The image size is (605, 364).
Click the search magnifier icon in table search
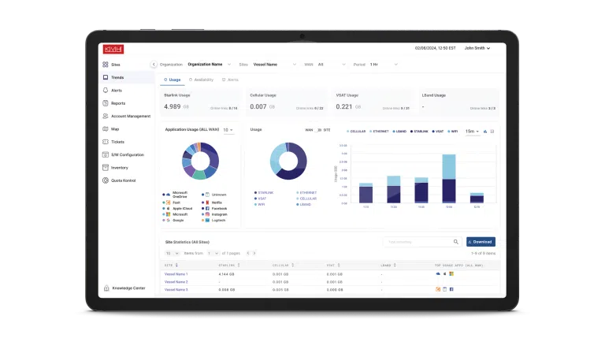tap(455, 242)
